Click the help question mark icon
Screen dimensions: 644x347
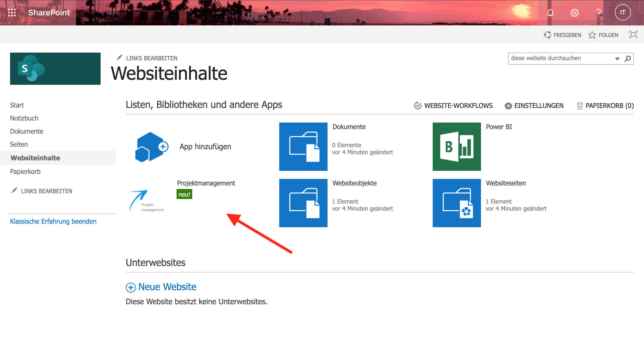[598, 13]
